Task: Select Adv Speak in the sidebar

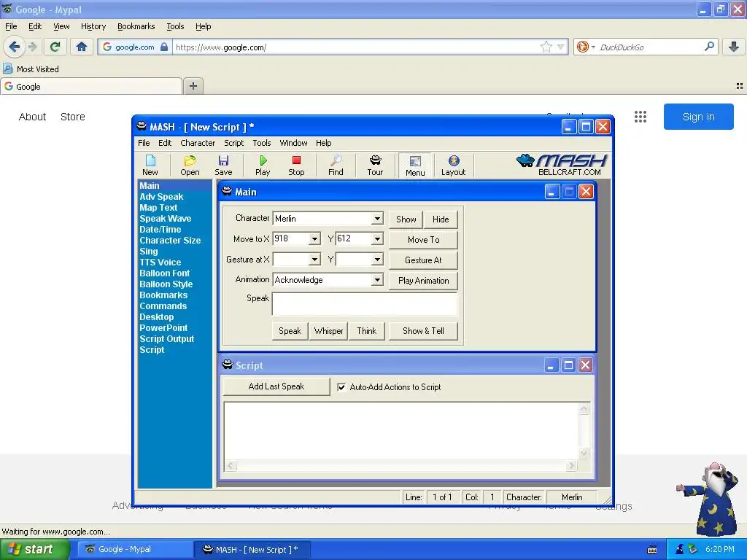Action: click(x=161, y=197)
